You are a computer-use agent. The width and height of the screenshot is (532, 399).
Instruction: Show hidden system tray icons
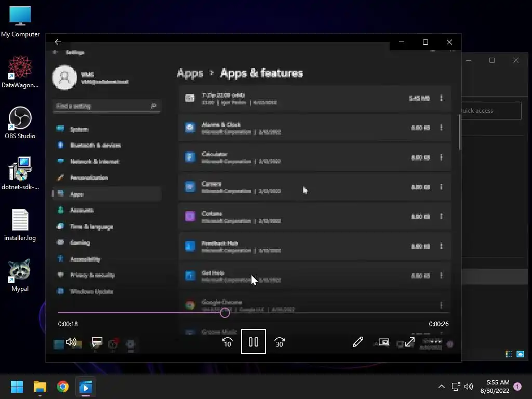coord(442,387)
